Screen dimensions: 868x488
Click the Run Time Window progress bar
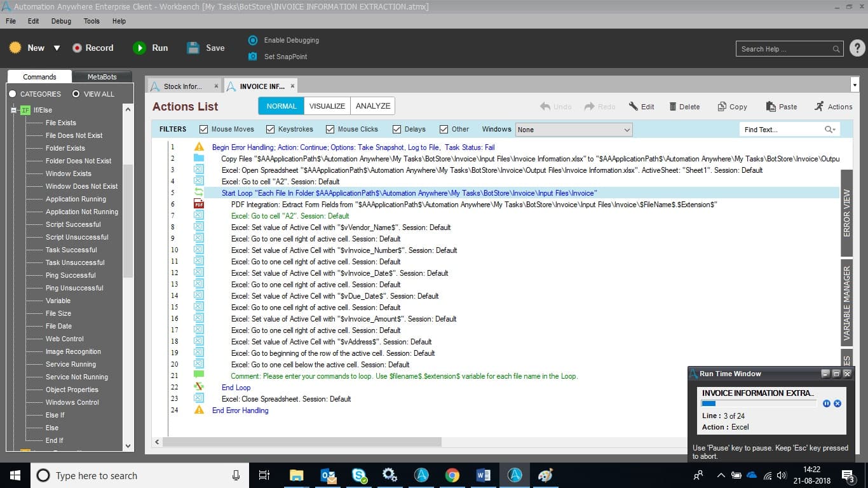tap(759, 403)
